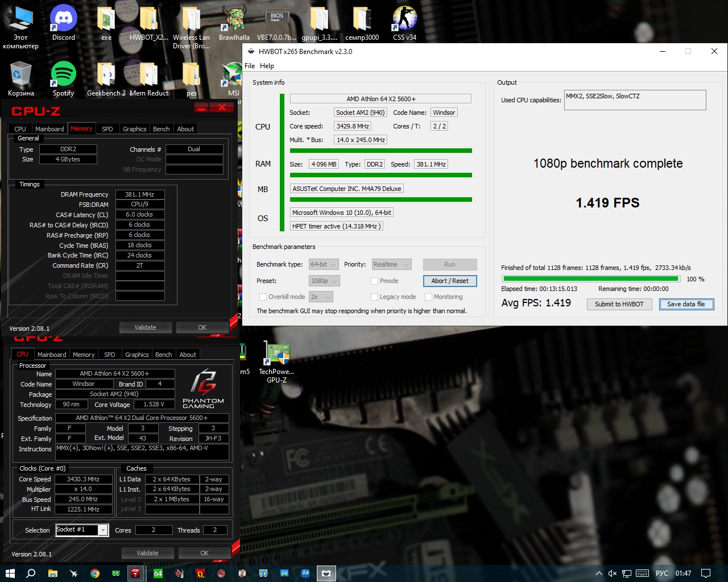The image size is (728, 582).
Task: Switch to Mainboard tab in upper CPU-Z
Action: pyautogui.click(x=49, y=129)
